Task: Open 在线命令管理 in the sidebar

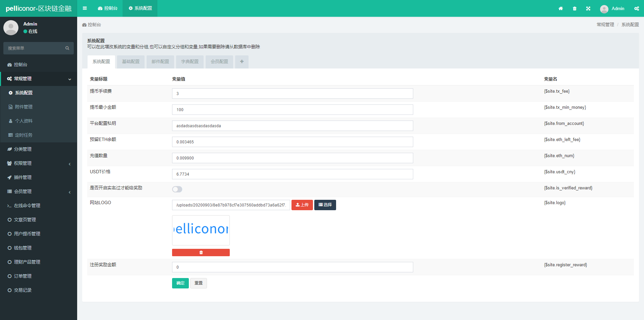Action: coord(39,205)
